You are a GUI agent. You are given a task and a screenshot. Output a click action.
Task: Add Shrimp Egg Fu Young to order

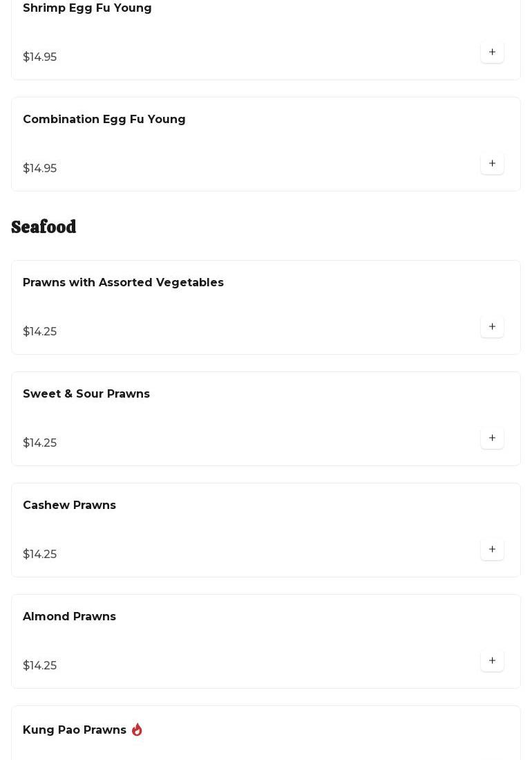click(492, 53)
